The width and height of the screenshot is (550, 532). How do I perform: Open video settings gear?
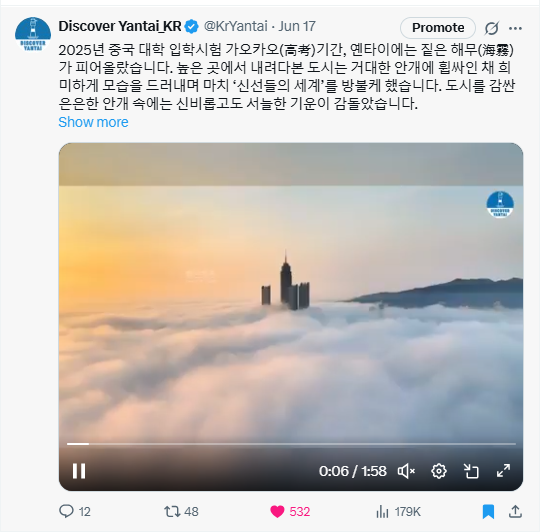click(438, 471)
